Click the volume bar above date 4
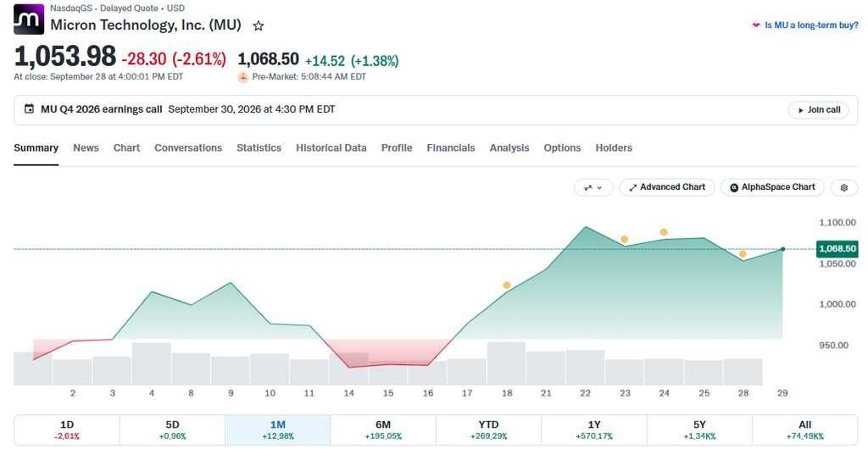This screenshot has height=449, width=868. pyautogui.click(x=152, y=363)
